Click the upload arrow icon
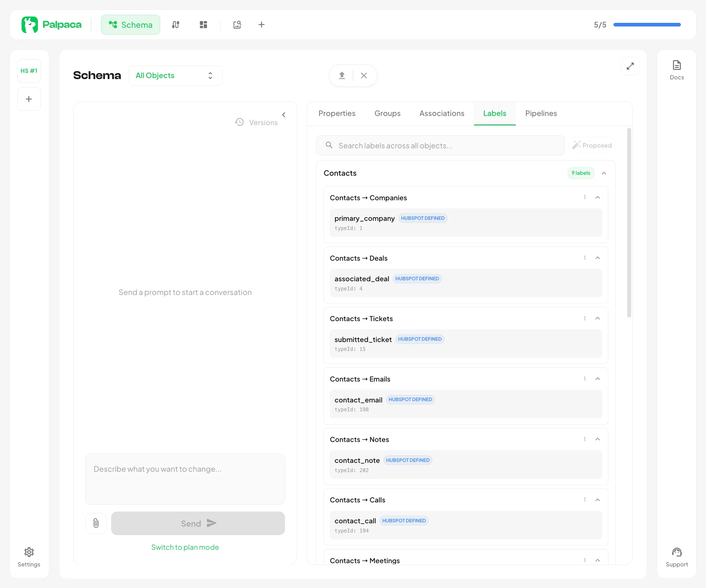This screenshot has width=706, height=588. coord(342,75)
